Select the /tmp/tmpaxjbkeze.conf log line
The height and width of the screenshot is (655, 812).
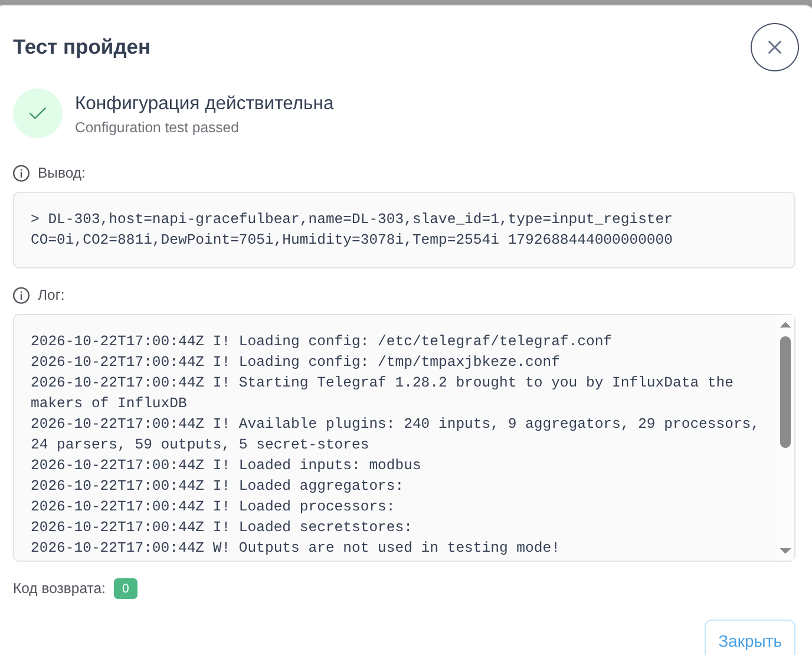pyautogui.click(x=295, y=362)
